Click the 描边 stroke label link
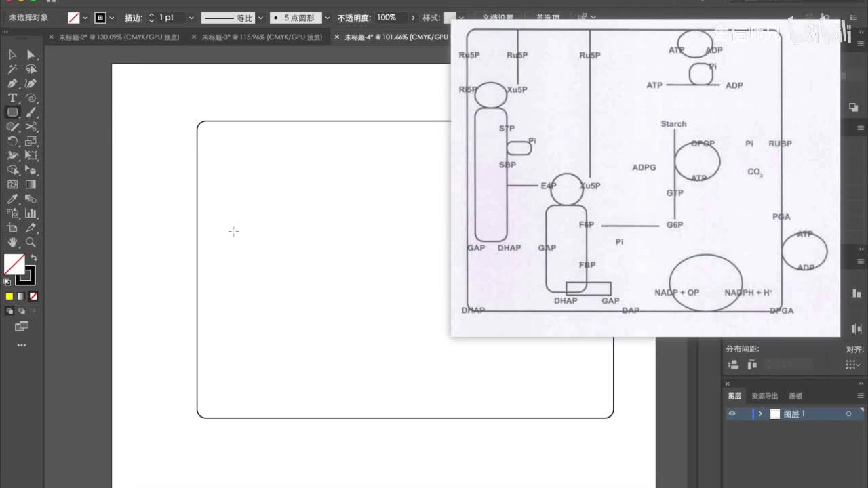Screen dimensions: 868x488 (x=133, y=18)
